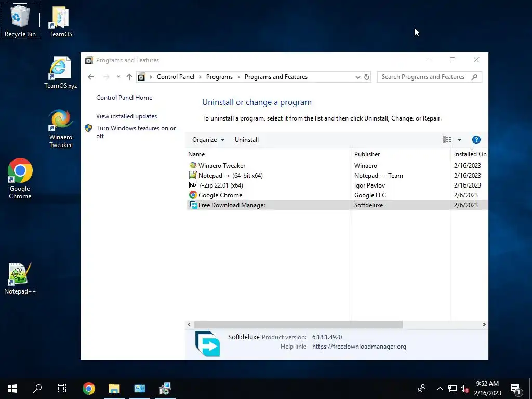Screen dimensions: 532x399
Task: Click the Google LLC publisher cell
Action: (370, 195)
